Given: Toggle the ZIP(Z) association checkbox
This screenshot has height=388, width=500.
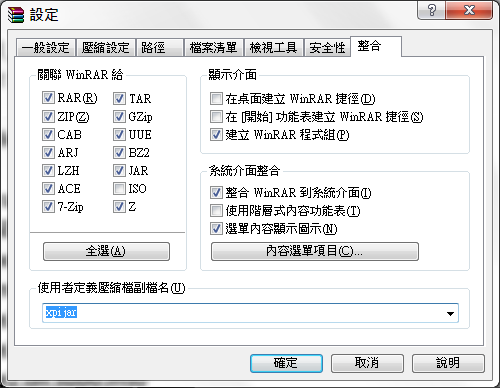Looking at the screenshot, I should pos(48,116).
